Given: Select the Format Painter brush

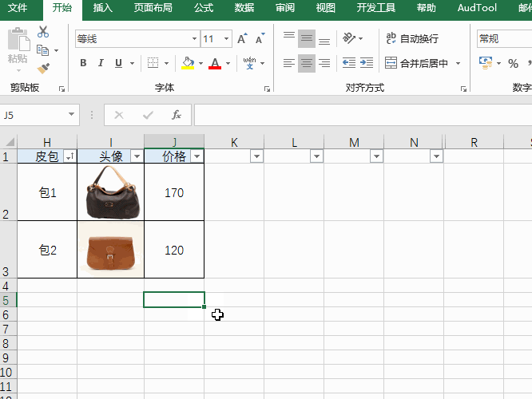Looking at the screenshot, I should point(43,68).
